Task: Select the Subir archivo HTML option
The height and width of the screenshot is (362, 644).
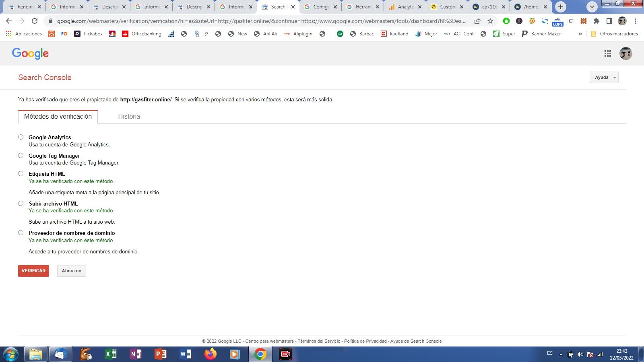Action: tap(21, 204)
